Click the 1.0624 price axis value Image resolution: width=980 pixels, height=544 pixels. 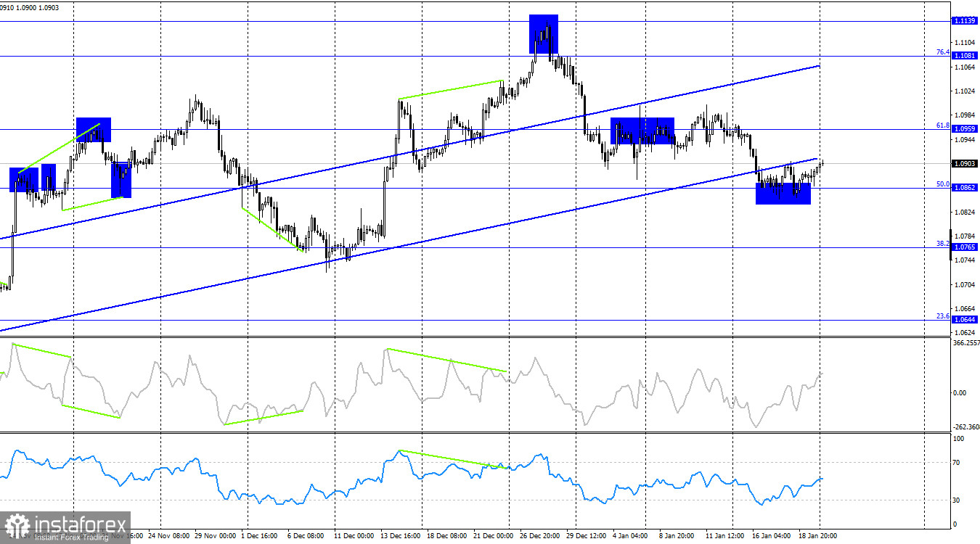click(965, 332)
